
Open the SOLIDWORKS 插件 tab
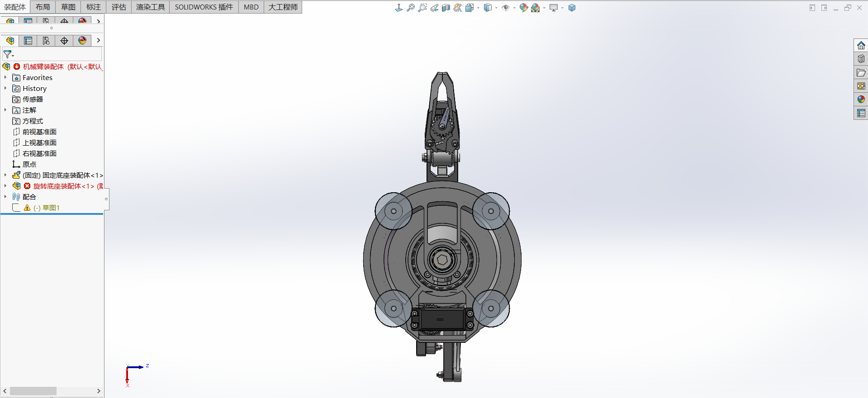[x=204, y=7]
